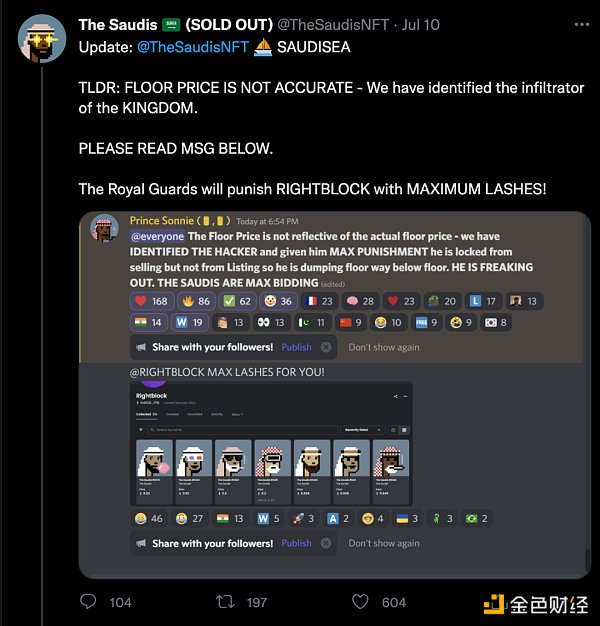Dismiss the first Share with followers banner
Image resolution: width=600 pixels, height=626 pixels.
tap(326, 347)
